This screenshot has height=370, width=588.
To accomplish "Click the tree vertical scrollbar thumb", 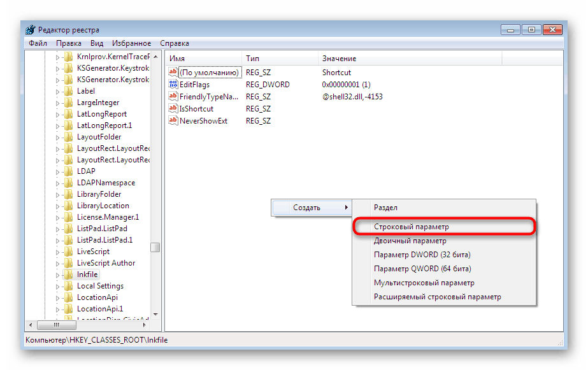I will (155, 248).
